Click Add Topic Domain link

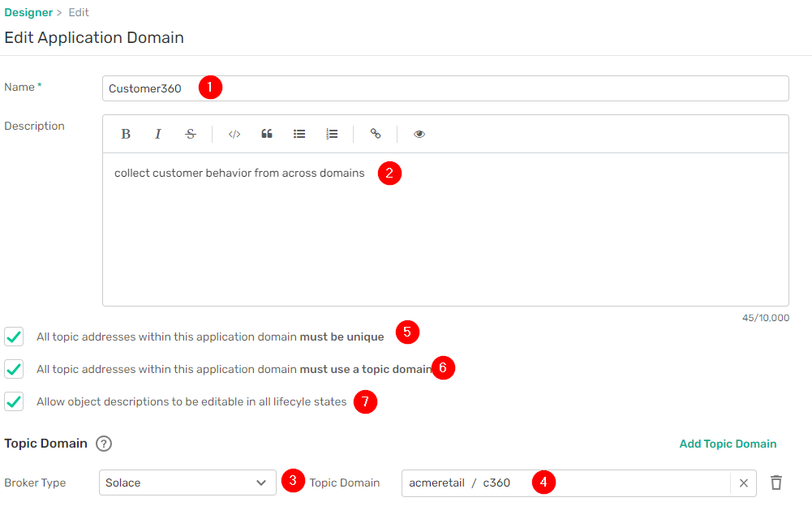point(728,444)
